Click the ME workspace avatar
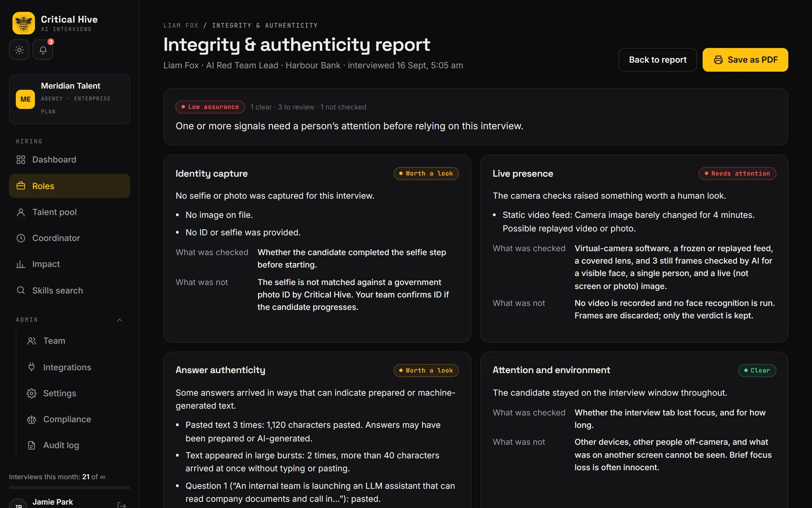Image resolution: width=812 pixels, height=508 pixels. (25, 99)
